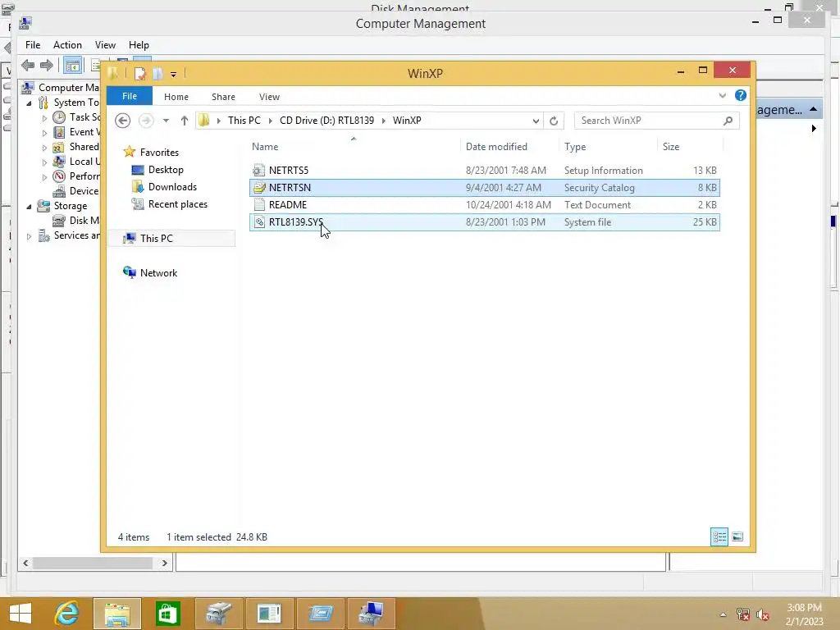Show hidden tray icons arrow
This screenshot has width=840, height=630.
tap(723, 614)
